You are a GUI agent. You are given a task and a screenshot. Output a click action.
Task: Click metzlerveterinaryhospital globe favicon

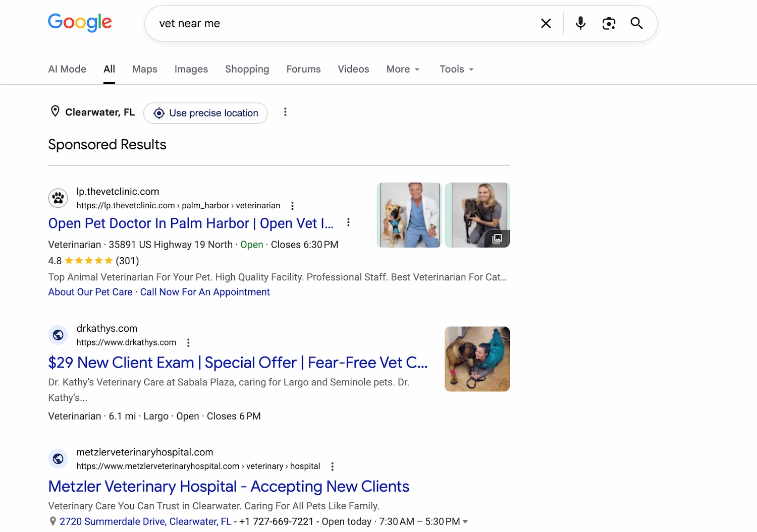[x=58, y=459]
